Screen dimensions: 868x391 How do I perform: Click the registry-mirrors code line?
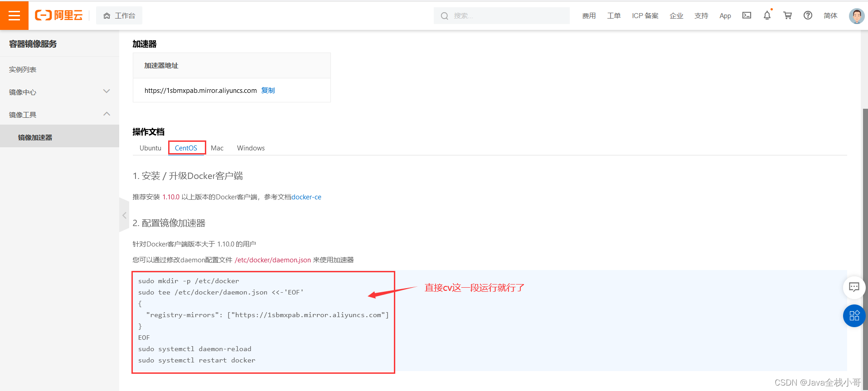pyautogui.click(x=267, y=315)
